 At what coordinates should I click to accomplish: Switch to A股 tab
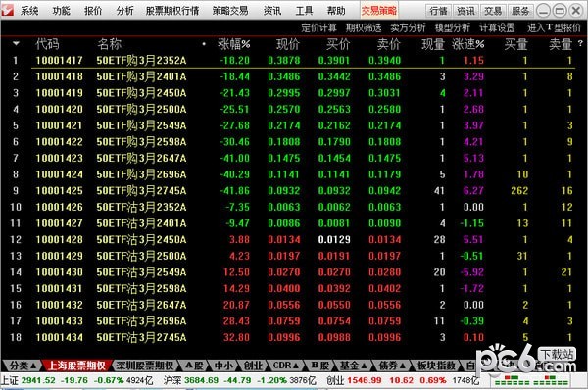tap(194, 366)
